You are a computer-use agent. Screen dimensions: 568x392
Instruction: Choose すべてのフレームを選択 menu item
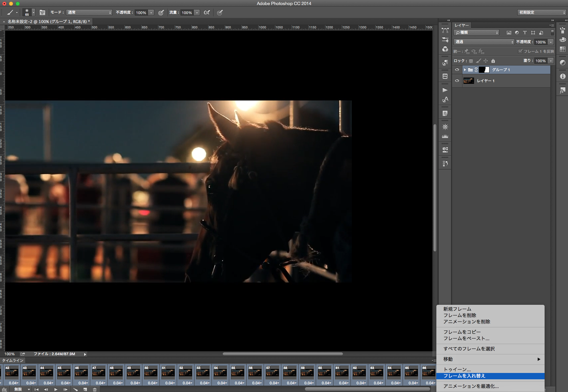(469, 349)
